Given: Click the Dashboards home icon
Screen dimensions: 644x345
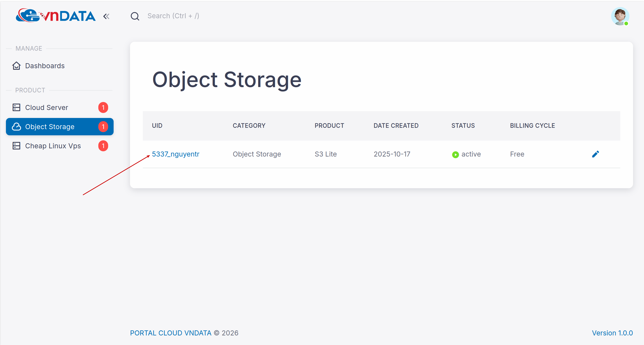Looking at the screenshot, I should point(16,66).
